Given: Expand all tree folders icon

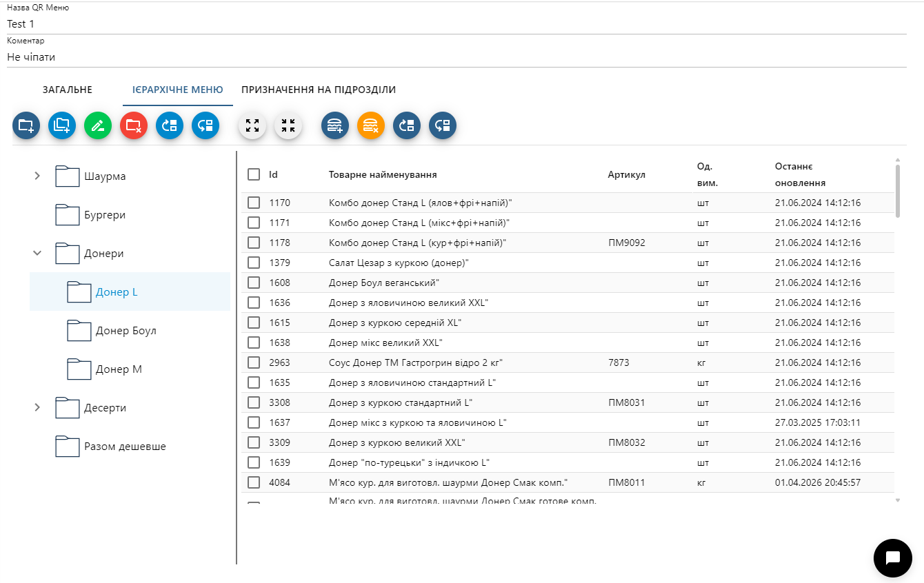Looking at the screenshot, I should pyautogui.click(x=252, y=125).
